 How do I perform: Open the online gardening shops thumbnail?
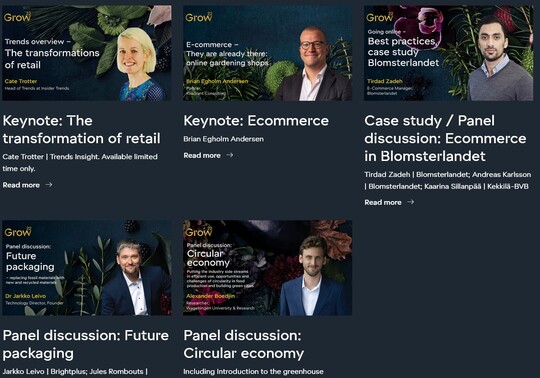(x=268, y=53)
